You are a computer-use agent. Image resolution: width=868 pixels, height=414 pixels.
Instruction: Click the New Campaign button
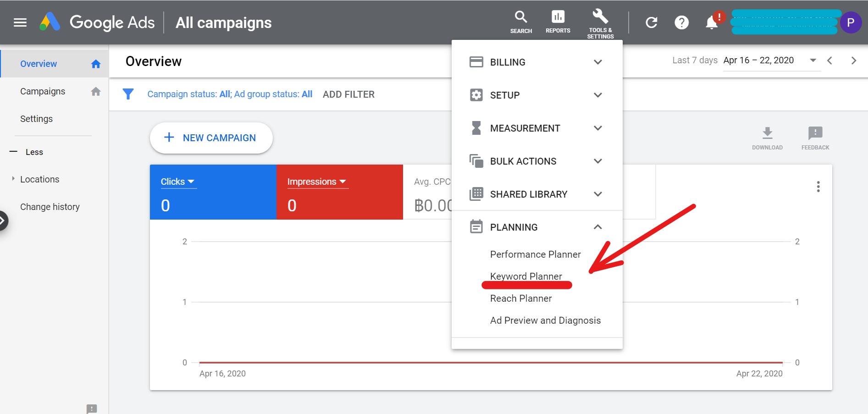tap(211, 138)
